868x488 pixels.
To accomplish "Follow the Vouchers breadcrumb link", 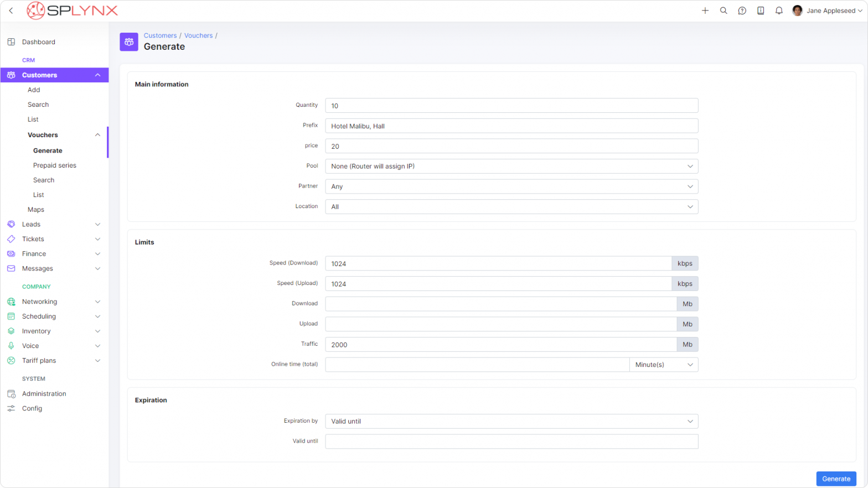I will point(198,35).
